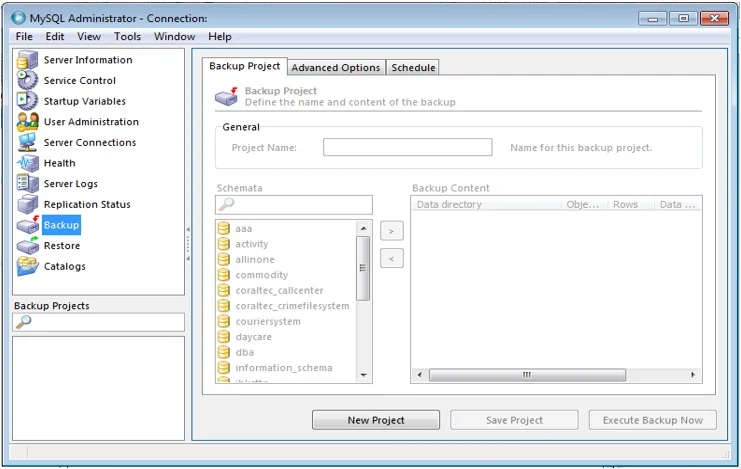
Task: Click the remove schema left-arrow button
Action: click(x=391, y=259)
